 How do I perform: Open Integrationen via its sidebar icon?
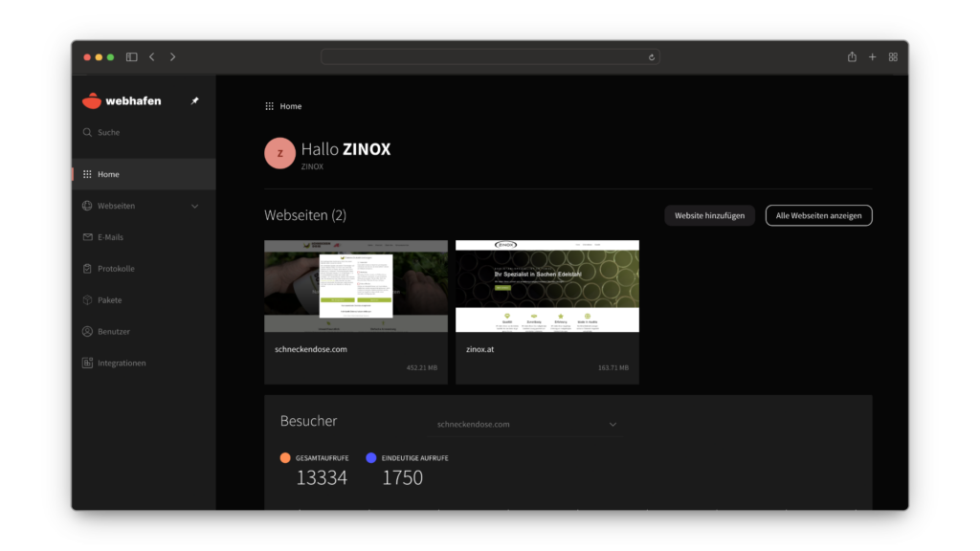pos(88,364)
